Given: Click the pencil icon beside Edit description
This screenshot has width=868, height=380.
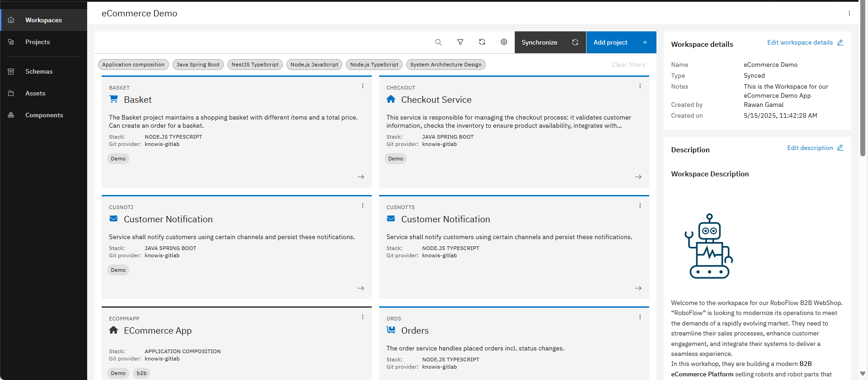Looking at the screenshot, I should [x=840, y=148].
